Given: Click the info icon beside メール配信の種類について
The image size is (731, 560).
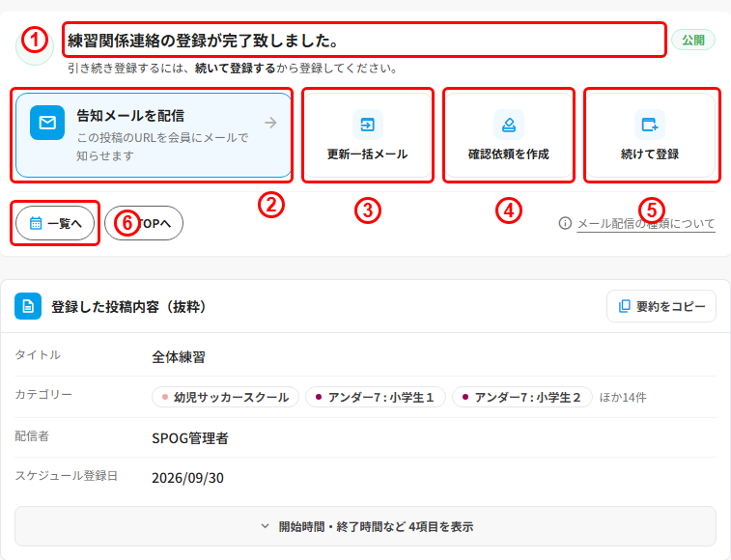Looking at the screenshot, I should 565,223.
